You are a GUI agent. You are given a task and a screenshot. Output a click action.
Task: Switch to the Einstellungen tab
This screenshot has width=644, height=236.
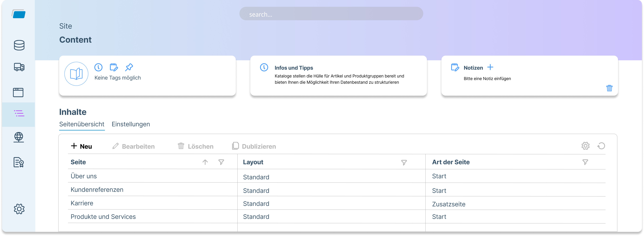click(131, 124)
